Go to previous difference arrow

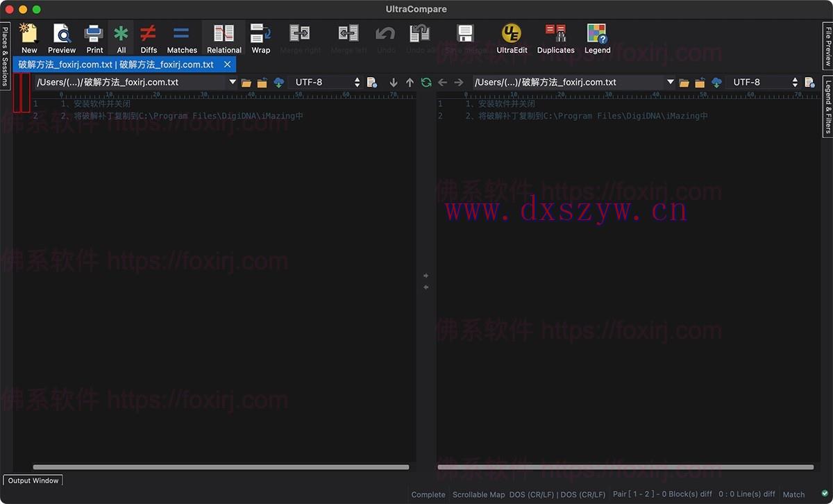click(x=410, y=83)
